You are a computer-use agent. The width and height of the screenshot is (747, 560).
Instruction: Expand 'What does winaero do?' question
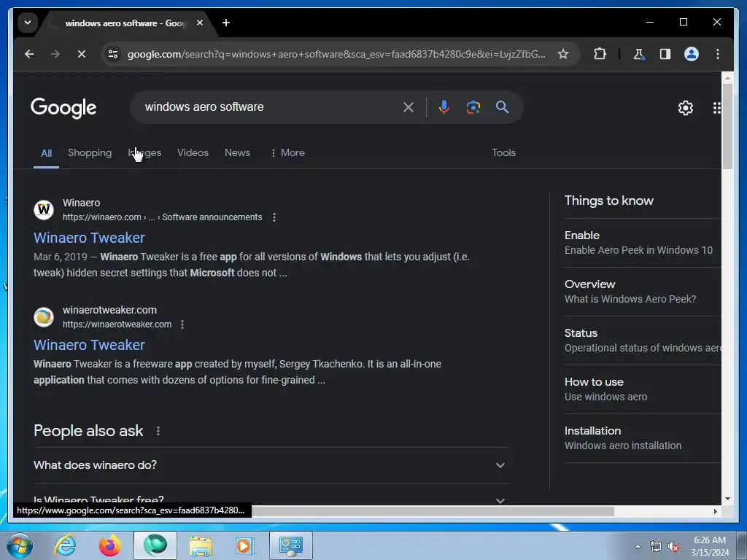coord(271,464)
